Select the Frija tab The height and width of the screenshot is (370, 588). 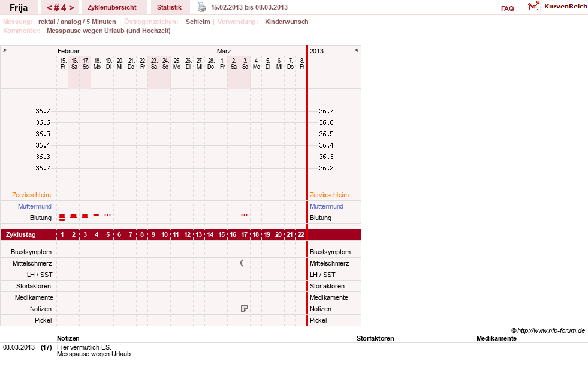19,8
